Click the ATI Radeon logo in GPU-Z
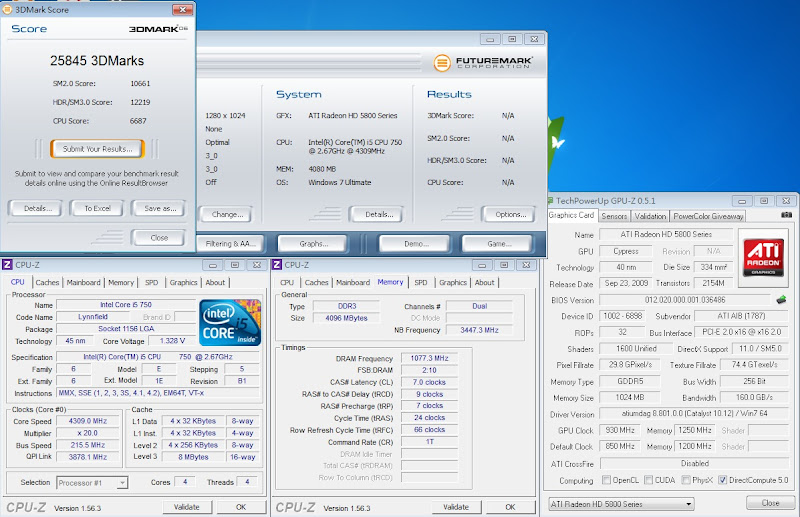 (764, 257)
